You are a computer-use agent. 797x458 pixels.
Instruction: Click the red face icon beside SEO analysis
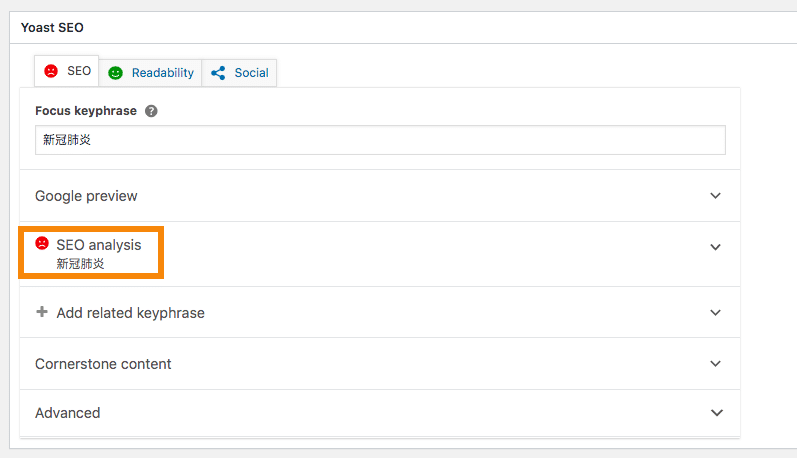(42, 244)
